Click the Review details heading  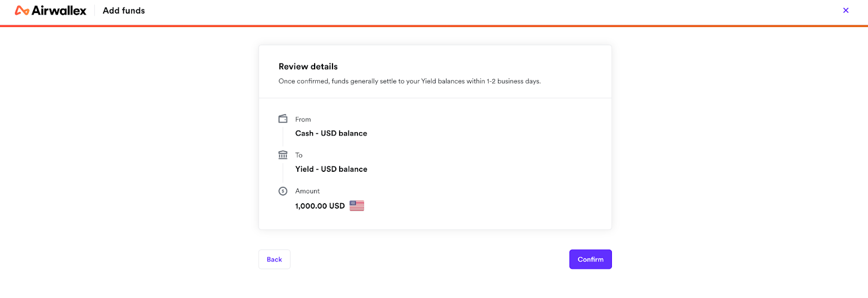(x=308, y=67)
